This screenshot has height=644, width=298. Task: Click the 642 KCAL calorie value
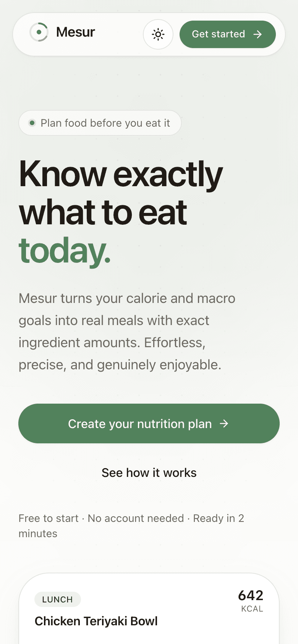pos(251,601)
